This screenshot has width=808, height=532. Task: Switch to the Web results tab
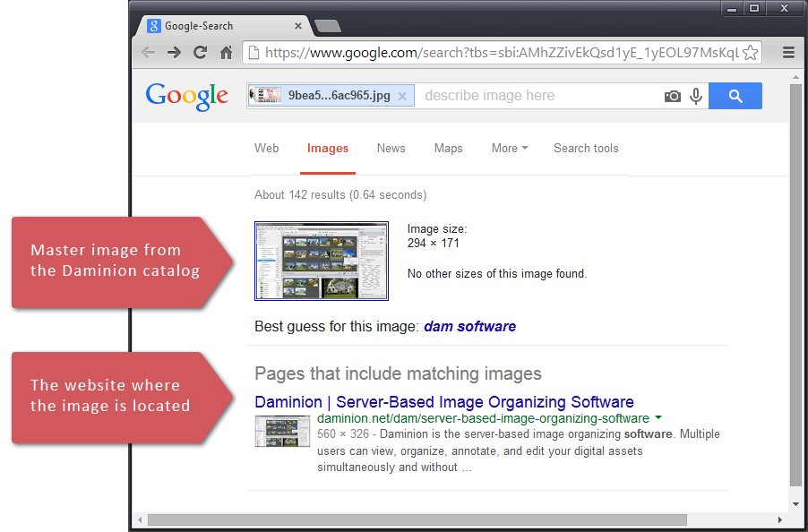[266, 149]
